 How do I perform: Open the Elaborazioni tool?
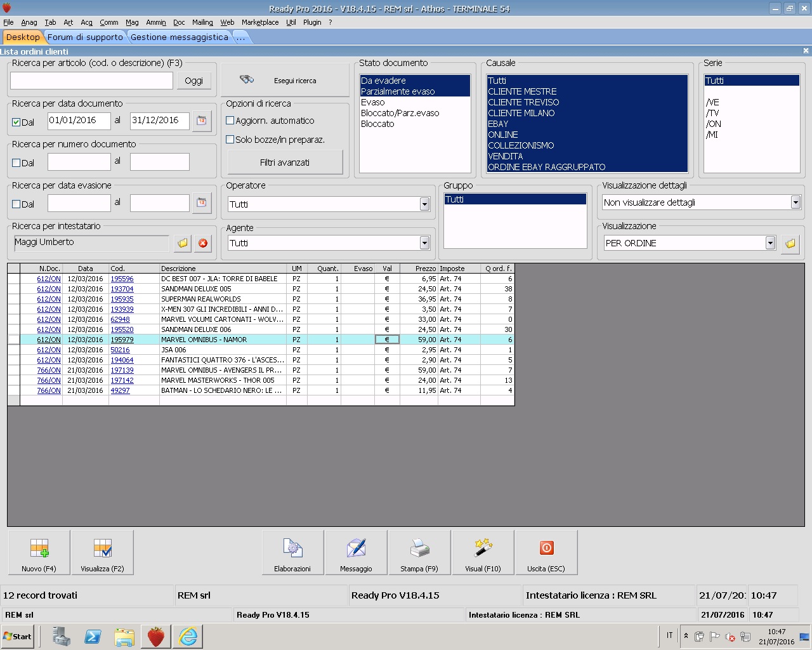coord(292,552)
